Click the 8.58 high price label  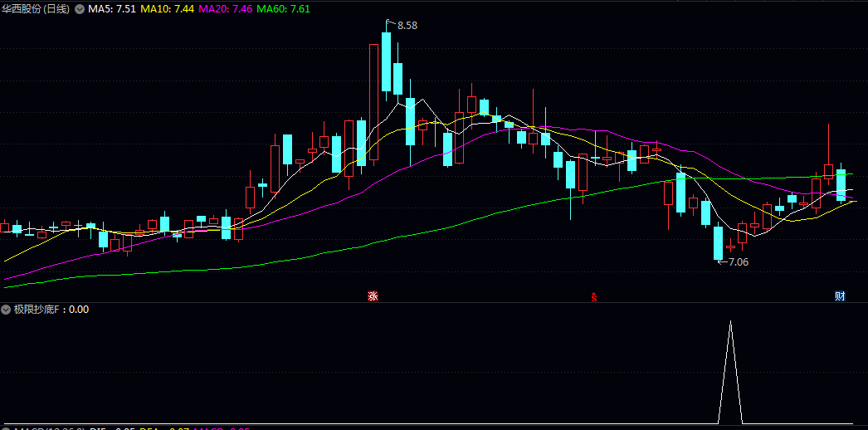point(407,26)
